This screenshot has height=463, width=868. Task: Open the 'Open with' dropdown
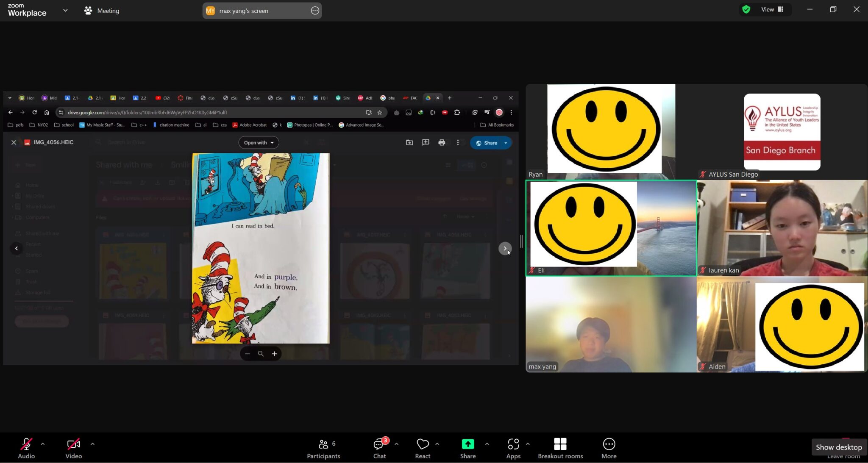[259, 143]
